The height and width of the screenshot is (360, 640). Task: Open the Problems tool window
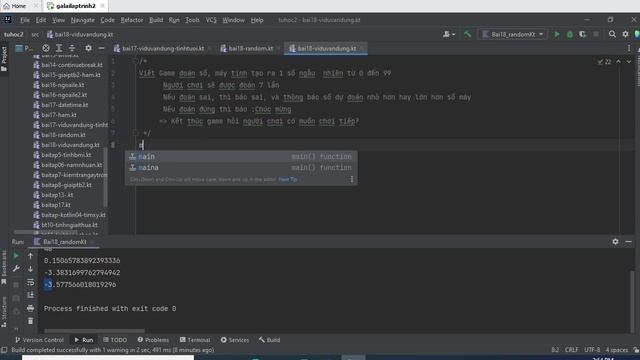coord(153,340)
